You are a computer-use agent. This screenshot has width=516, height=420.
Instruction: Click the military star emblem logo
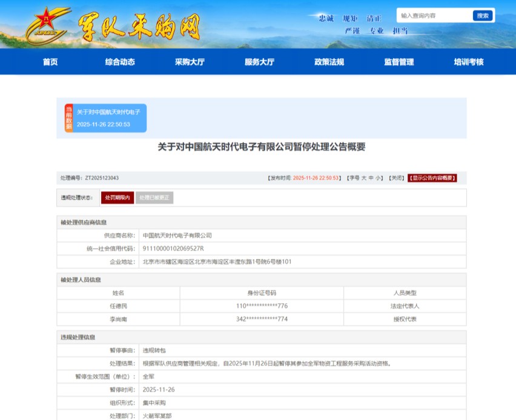coord(47,24)
